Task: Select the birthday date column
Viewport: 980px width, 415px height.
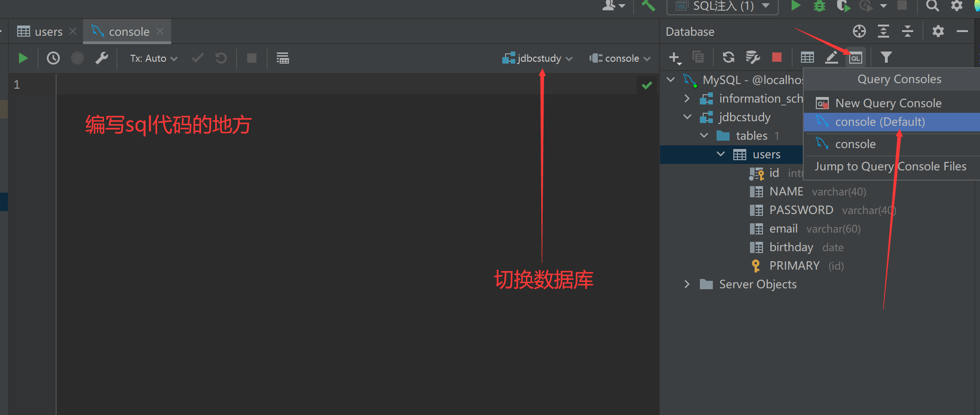Action: coord(796,247)
